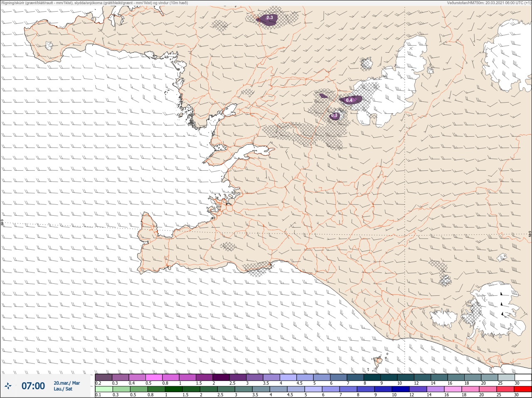532x398 pixels.
Task: Pick lower legend red swatch labeled 30
Action: [523, 389]
